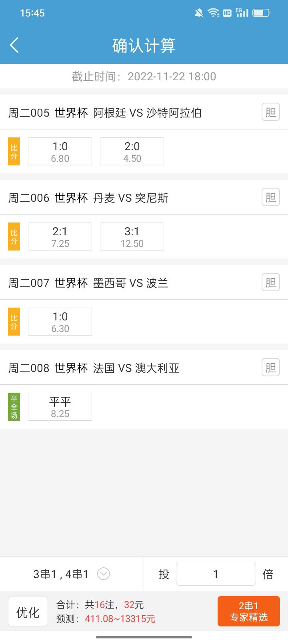Select 平平 half-full result option

pyautogui.click(x=60, y=407)
